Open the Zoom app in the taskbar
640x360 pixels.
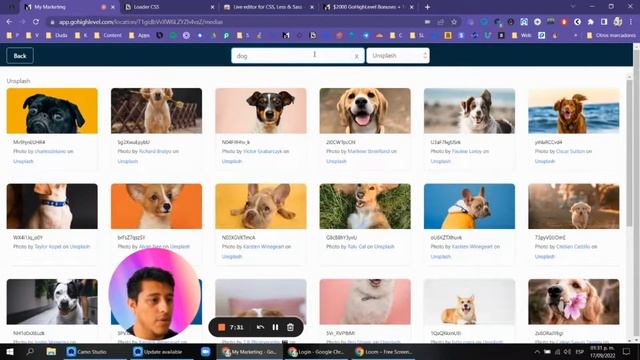point(205,351)
